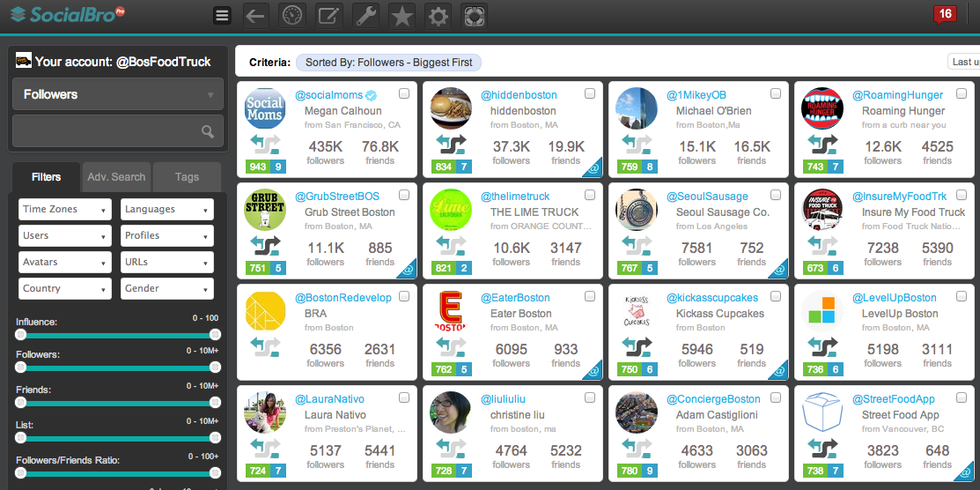
Task: Expand the Avatars filter dropdown
Action: tap(65, 263)
